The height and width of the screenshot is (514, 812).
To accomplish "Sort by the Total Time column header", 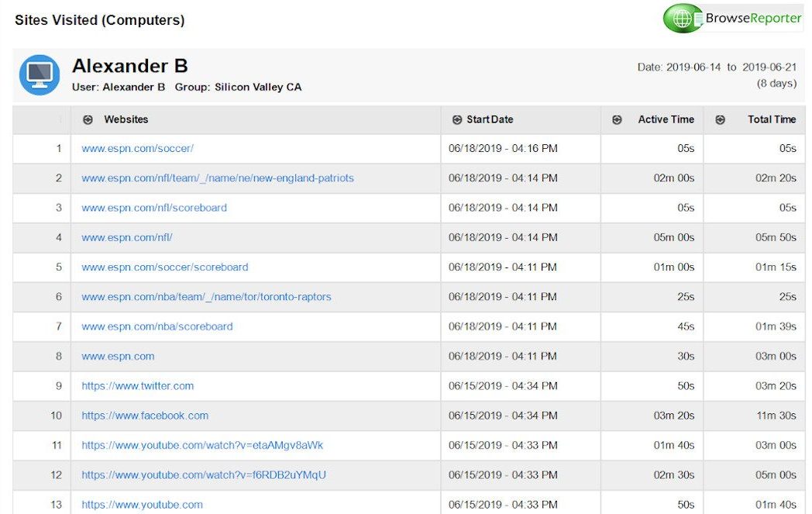I will click(772, 119).
